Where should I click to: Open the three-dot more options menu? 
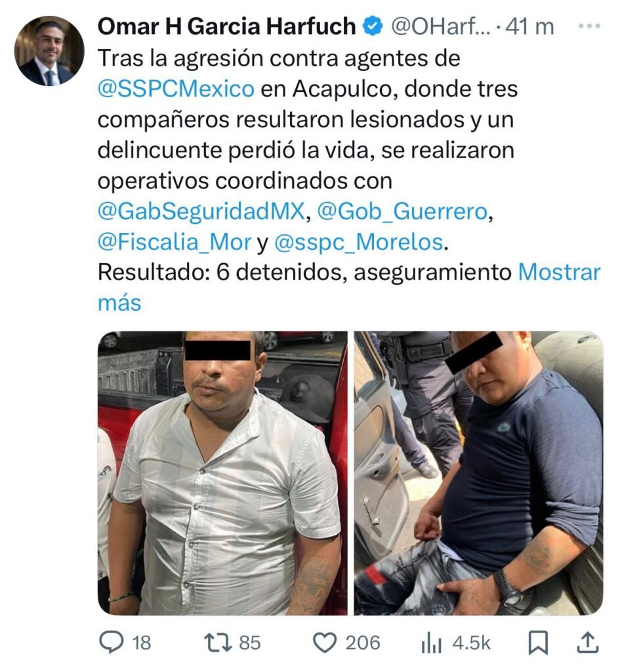(589, 26)
